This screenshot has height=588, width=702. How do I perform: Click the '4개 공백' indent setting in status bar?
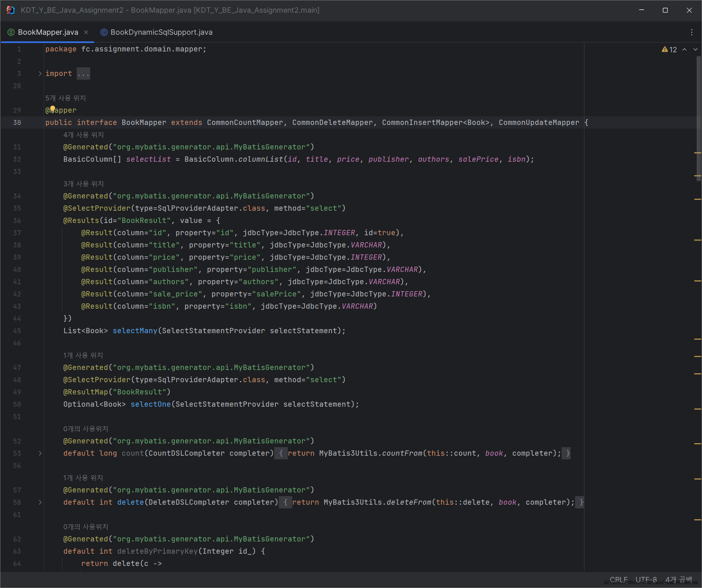pyautogui.click(x=679, y=580)
